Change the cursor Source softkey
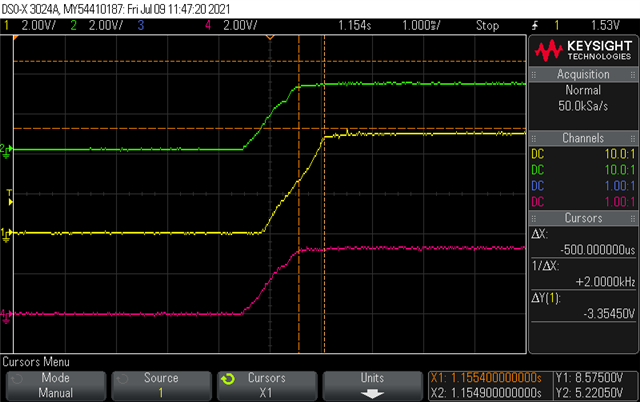640x402 pixels. [x=161, y=386]
